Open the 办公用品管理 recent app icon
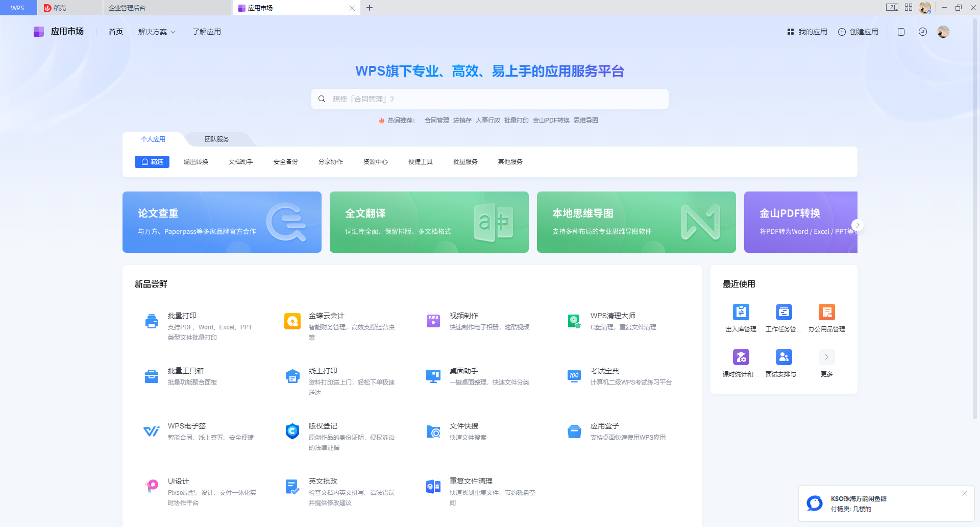980x527 pixels. (826, 312)
